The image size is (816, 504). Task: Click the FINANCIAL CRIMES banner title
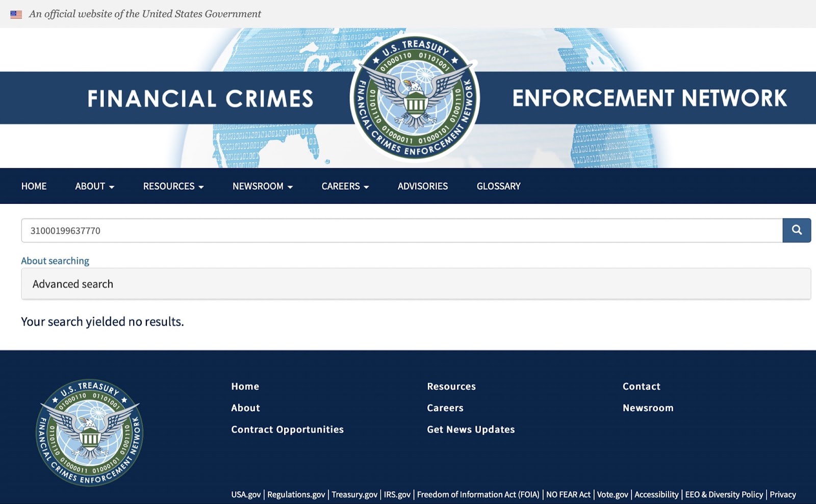(200, 98)
